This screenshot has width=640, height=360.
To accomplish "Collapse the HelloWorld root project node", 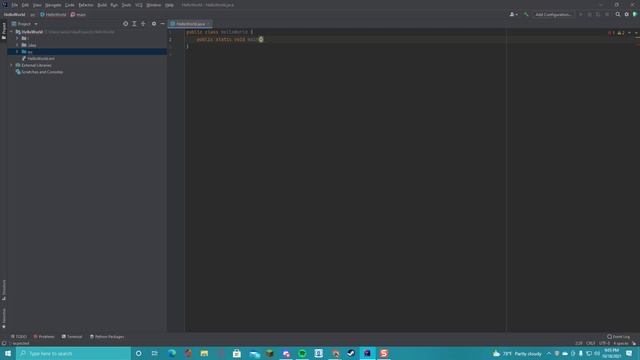I will [x=12, y=31].
